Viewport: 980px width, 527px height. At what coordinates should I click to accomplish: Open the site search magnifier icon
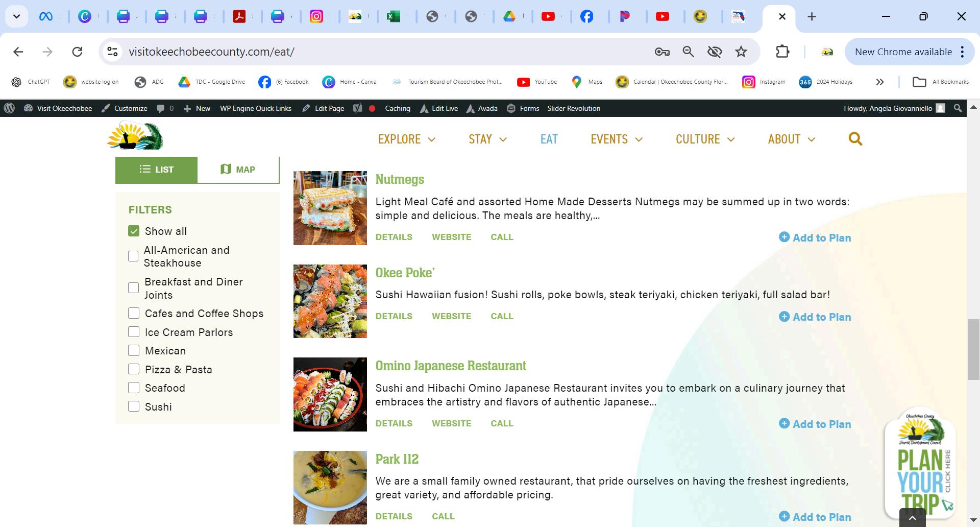pyautogui.click(x=855, y=139)
